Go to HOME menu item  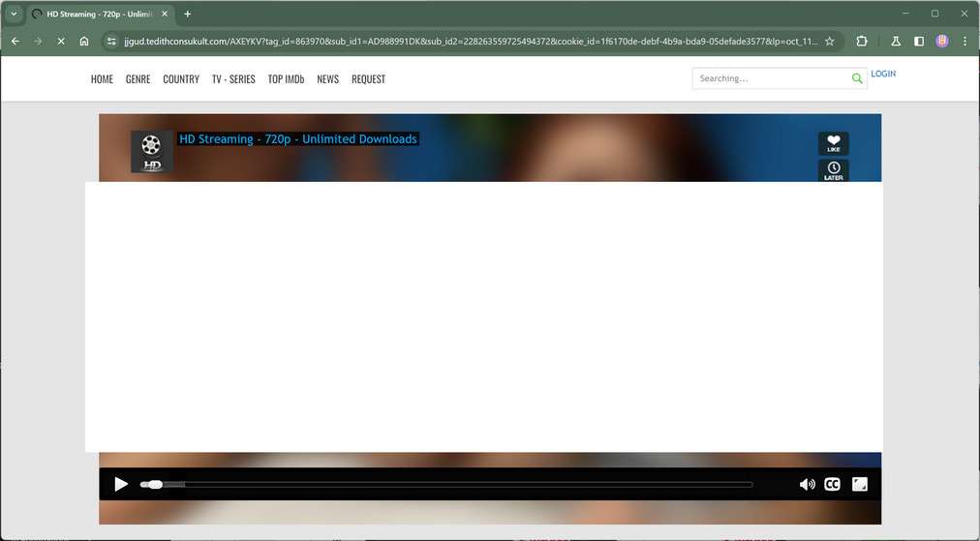coord(102,78)
